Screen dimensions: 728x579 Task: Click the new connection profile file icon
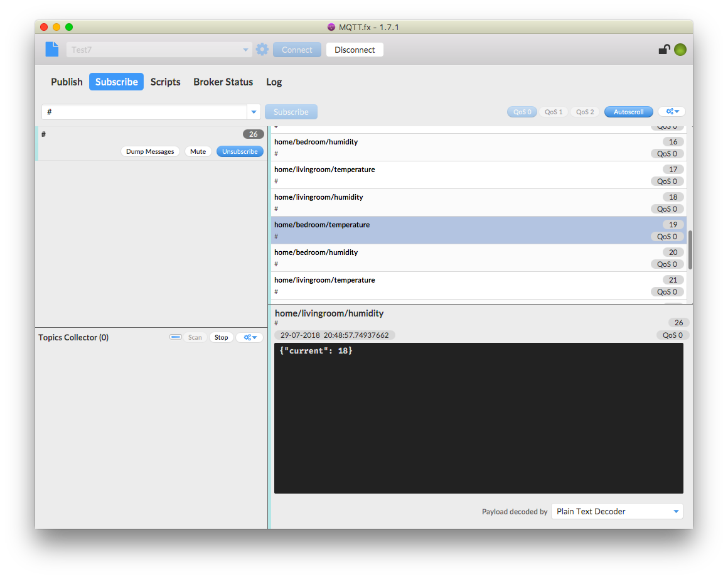tap(52, 49)
